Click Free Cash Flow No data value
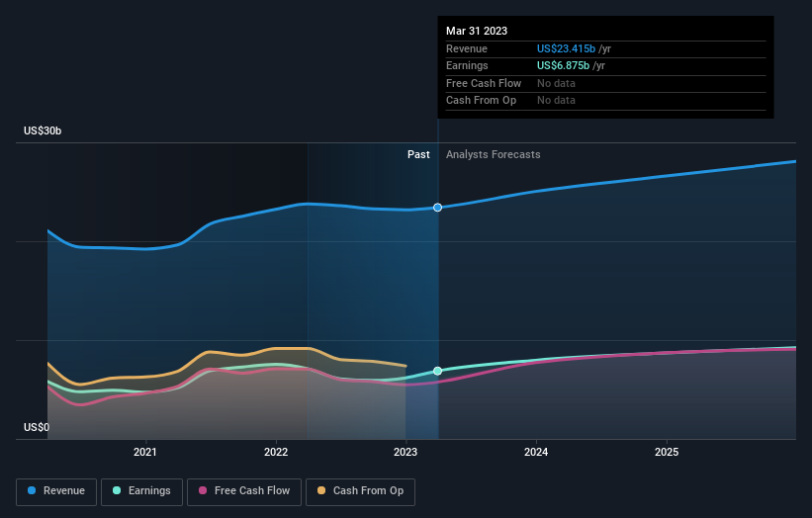This screenshot has width=812, height=518. point(556,83)
